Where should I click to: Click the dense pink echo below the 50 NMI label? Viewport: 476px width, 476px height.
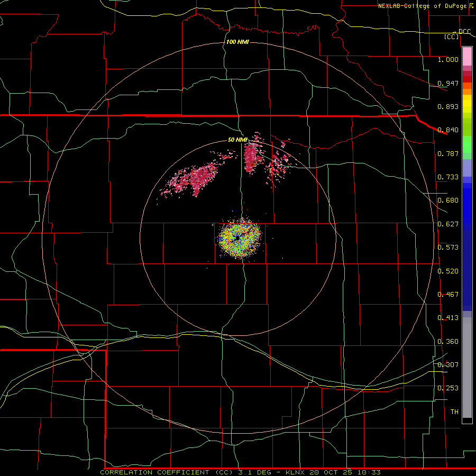click(x=251, y=158)
